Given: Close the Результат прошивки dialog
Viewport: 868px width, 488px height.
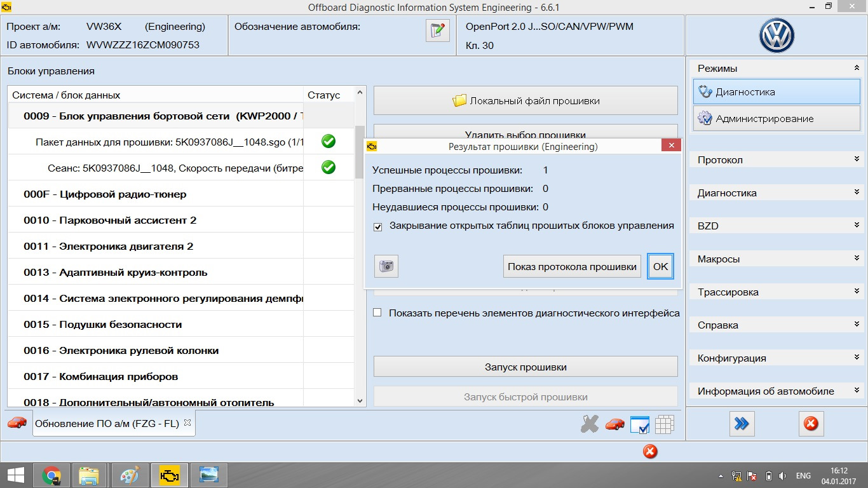Looking at the screenshot, I should pos(671,146).
